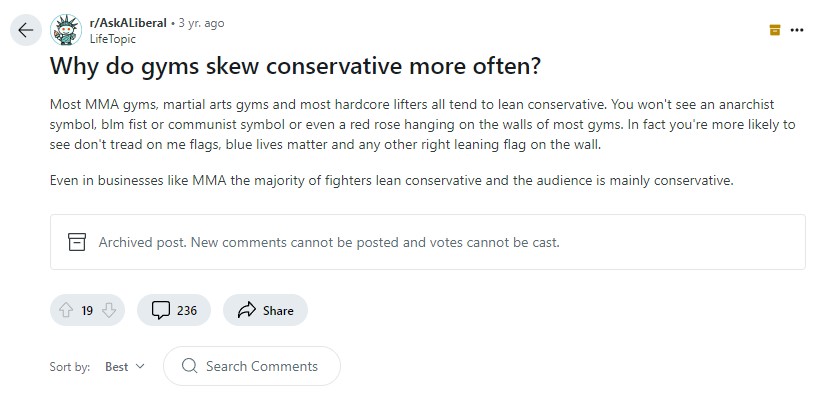Click the chevron next to Best
This screenshot has height=394, width=816.
click(x=139, y=366)
